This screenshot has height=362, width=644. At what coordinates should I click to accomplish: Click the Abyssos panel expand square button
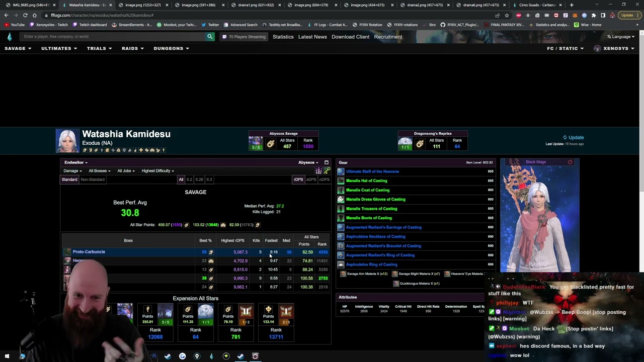click(x=326, y=162)
